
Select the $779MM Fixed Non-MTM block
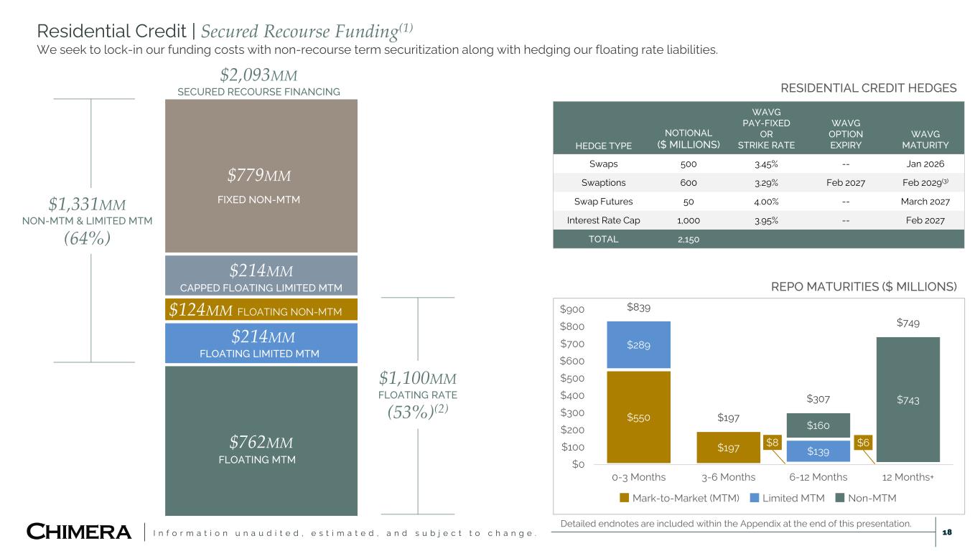261,175
